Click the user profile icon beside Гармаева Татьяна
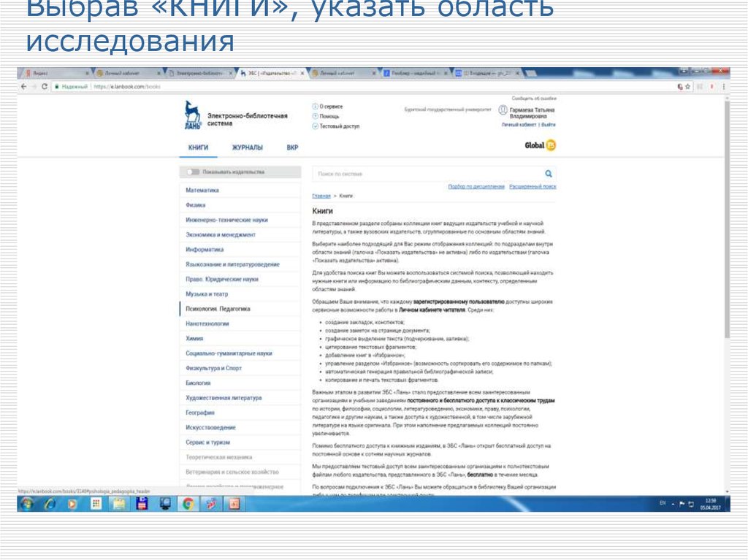748x560 pixels. point(502,110)
